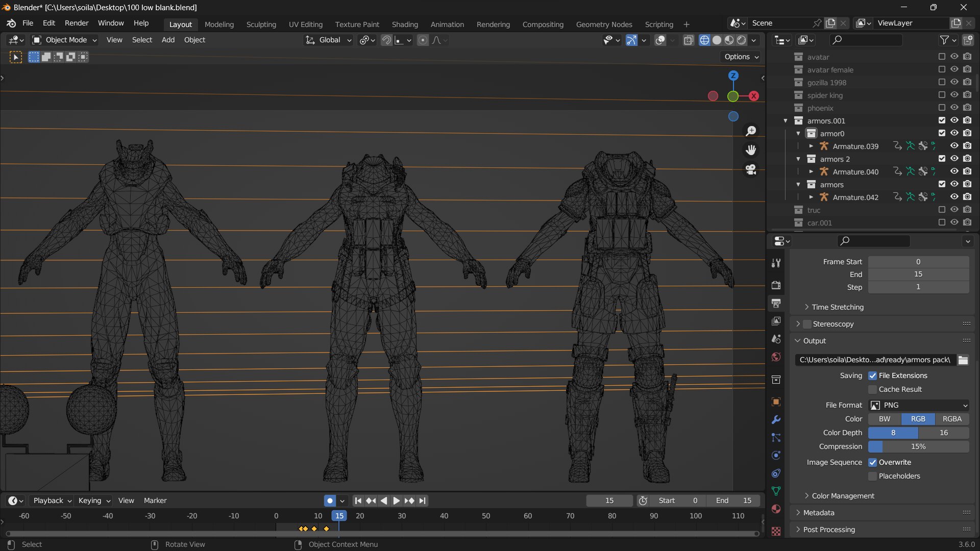
Task: Switch to the UV Editing workspace tab
Action: pos(305,24)
